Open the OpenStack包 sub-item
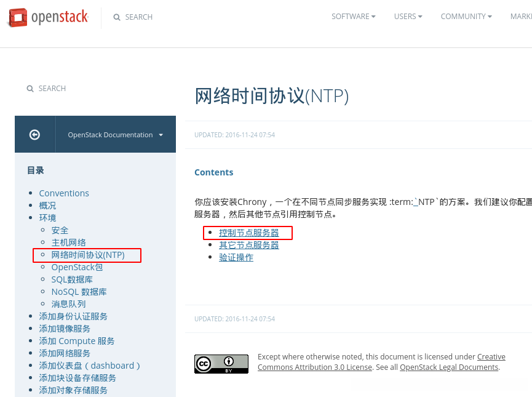The height and width of the screenshot is (397, 532). [77, 267]
